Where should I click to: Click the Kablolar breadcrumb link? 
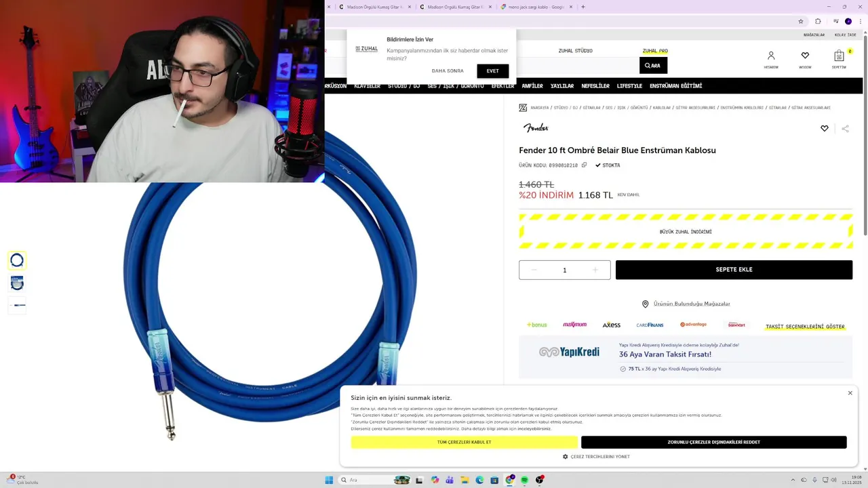[x=661, y=108]
